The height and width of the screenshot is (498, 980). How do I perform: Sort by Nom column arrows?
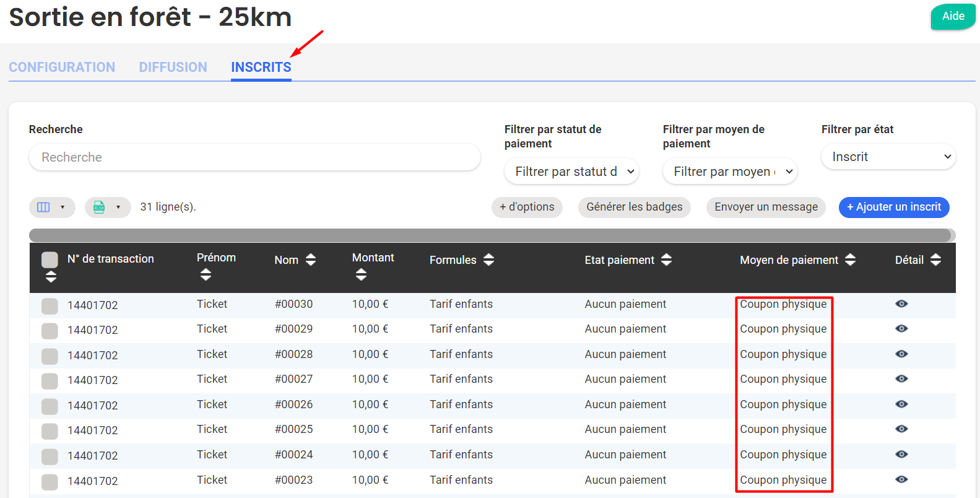[311, 260]
